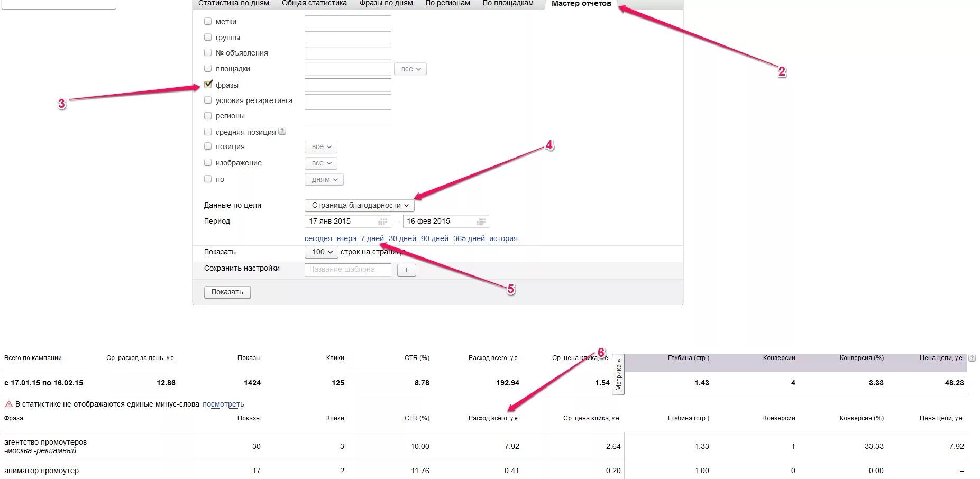
Task: Choose the 7 дней period link
Action: pyautogui.click(x=372, y=238)
